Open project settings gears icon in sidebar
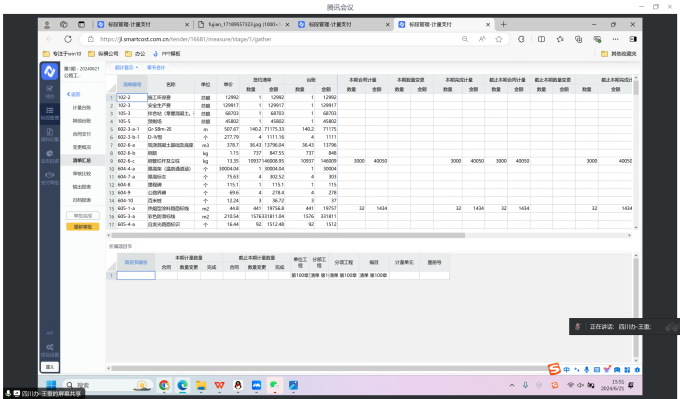This screenshot has width=680, height=399. point(50,350)
